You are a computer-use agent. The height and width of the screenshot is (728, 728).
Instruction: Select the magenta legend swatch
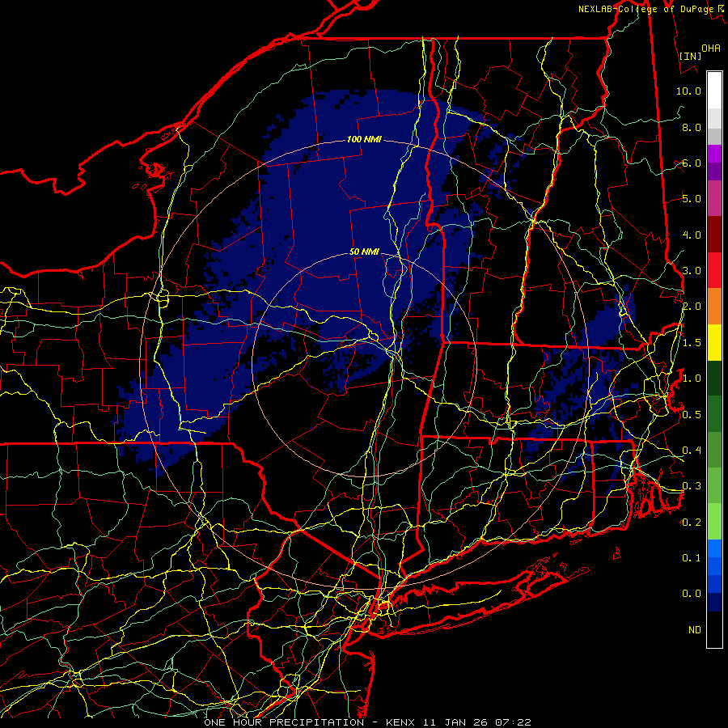pos(714,154)
